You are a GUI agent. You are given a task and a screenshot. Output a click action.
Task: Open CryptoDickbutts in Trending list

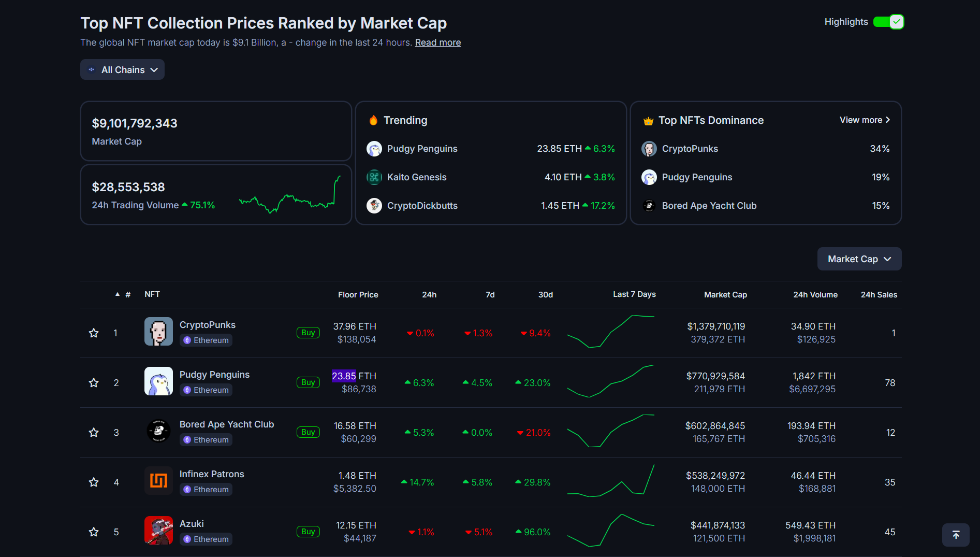click(422, 206)
